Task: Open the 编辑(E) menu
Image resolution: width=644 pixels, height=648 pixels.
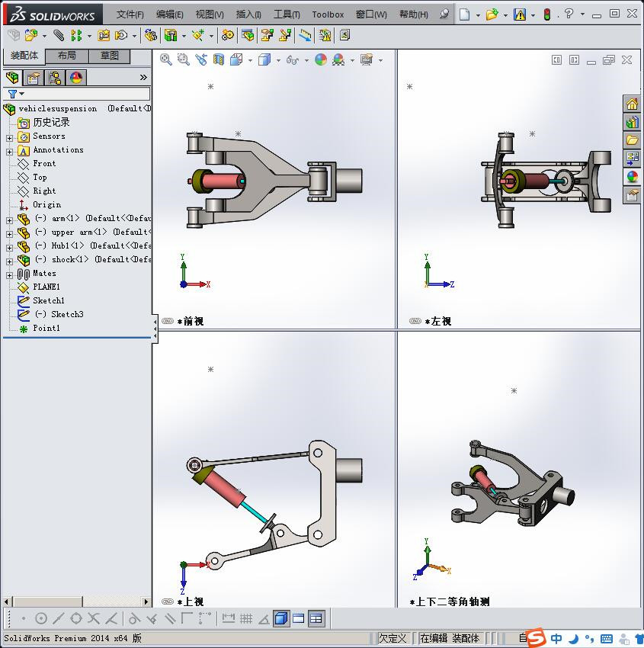Action: point(169,14)
